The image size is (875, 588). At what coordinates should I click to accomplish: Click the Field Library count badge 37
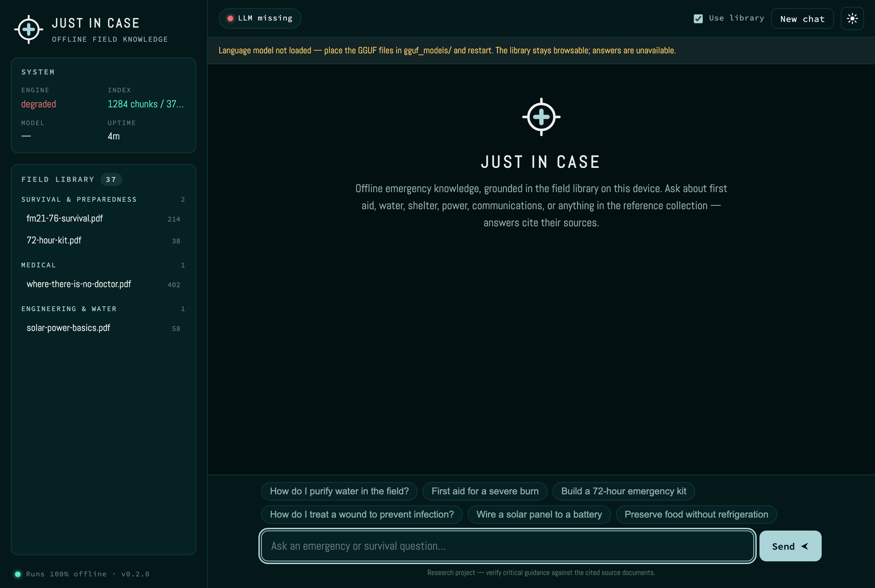tap(111, 179)
